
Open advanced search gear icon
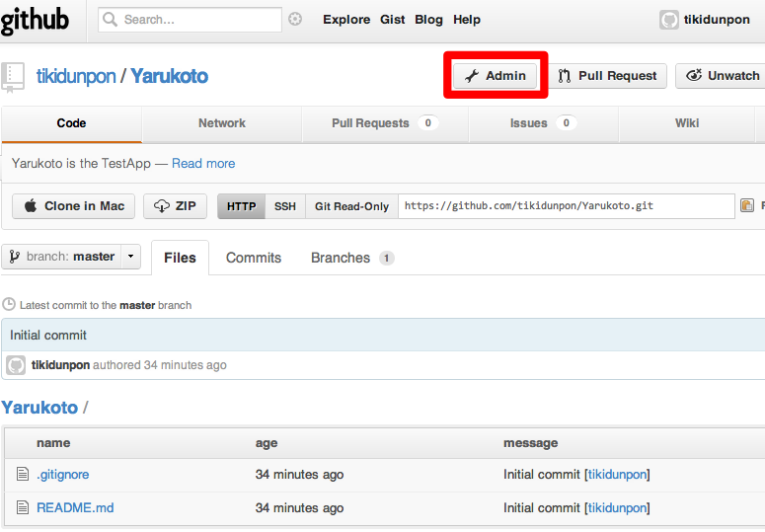click(295, 19)
